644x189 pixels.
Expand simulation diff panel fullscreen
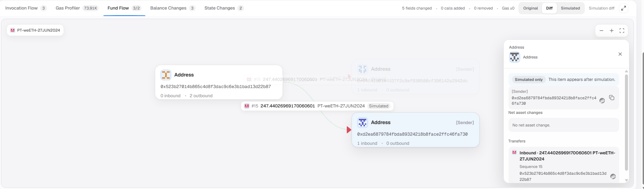tap(624, 8)
